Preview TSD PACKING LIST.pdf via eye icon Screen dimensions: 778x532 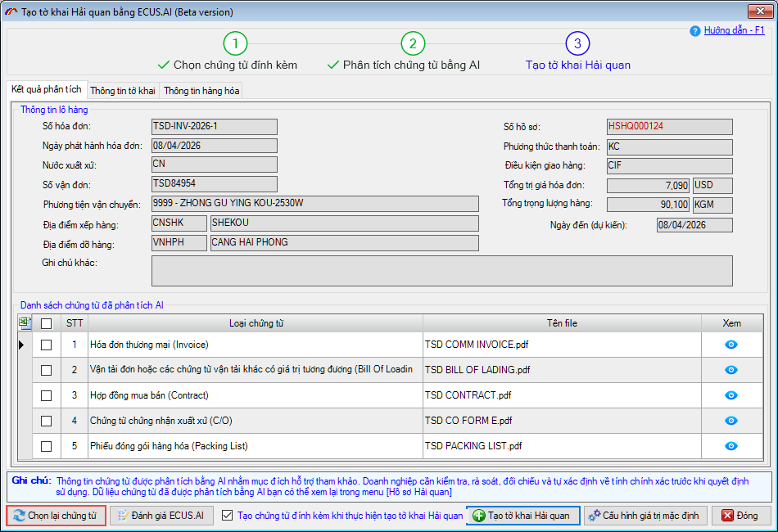coord(731,446)
